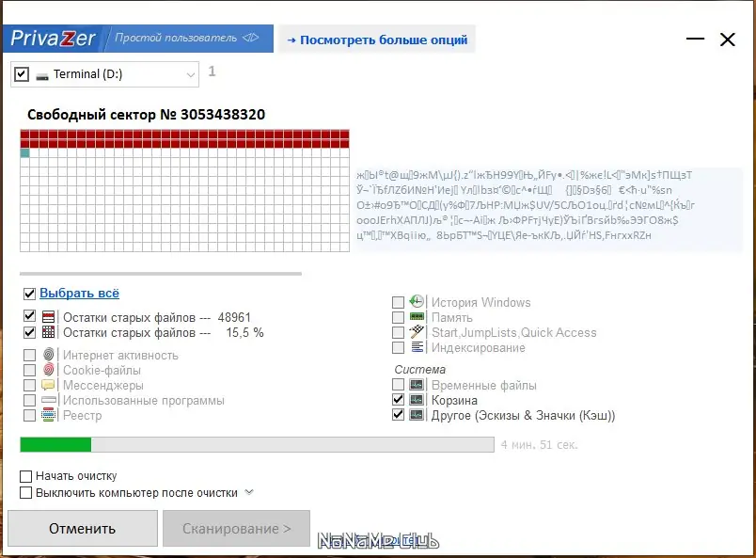Click the speech bubble icon for Мессенджеры

click(48, 385)
